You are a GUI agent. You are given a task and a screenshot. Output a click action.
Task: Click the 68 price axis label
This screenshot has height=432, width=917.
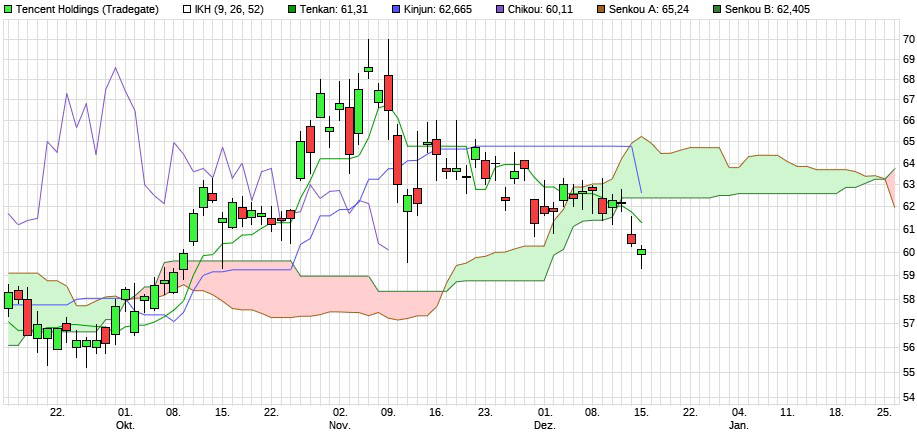pyautogui.click(x=908, y=80)
